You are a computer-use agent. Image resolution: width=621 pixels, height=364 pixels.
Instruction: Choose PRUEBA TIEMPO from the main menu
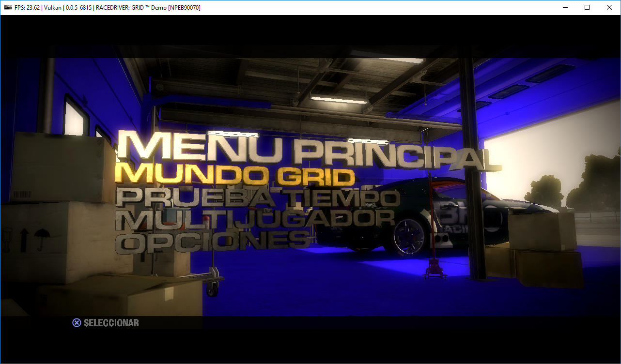pos(259,197)
